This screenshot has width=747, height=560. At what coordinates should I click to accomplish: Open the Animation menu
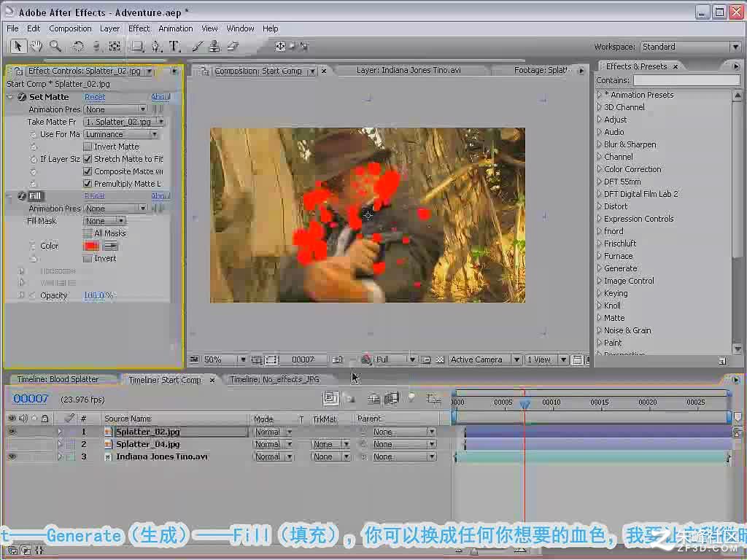pyautogui.click(x=176, y=28)
